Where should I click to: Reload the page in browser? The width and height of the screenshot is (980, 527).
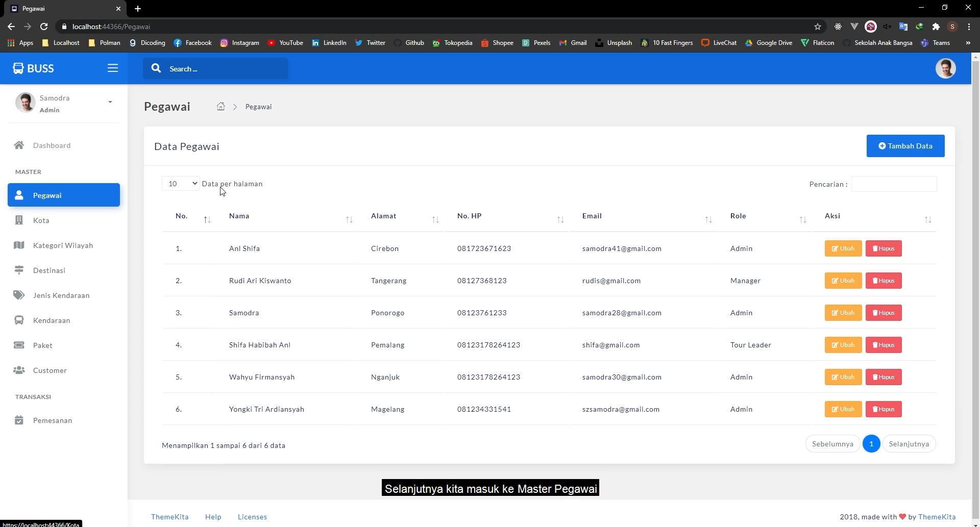[x=44, y=27]
